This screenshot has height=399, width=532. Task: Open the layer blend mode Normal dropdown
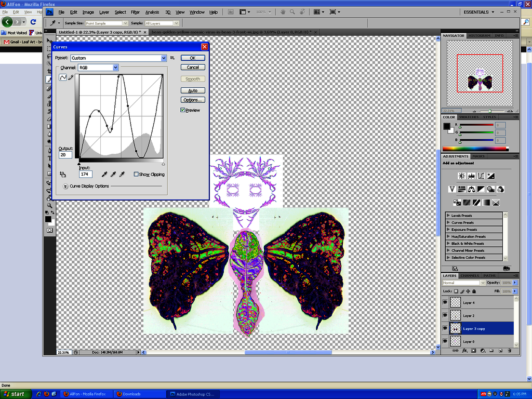pos(463,283)
